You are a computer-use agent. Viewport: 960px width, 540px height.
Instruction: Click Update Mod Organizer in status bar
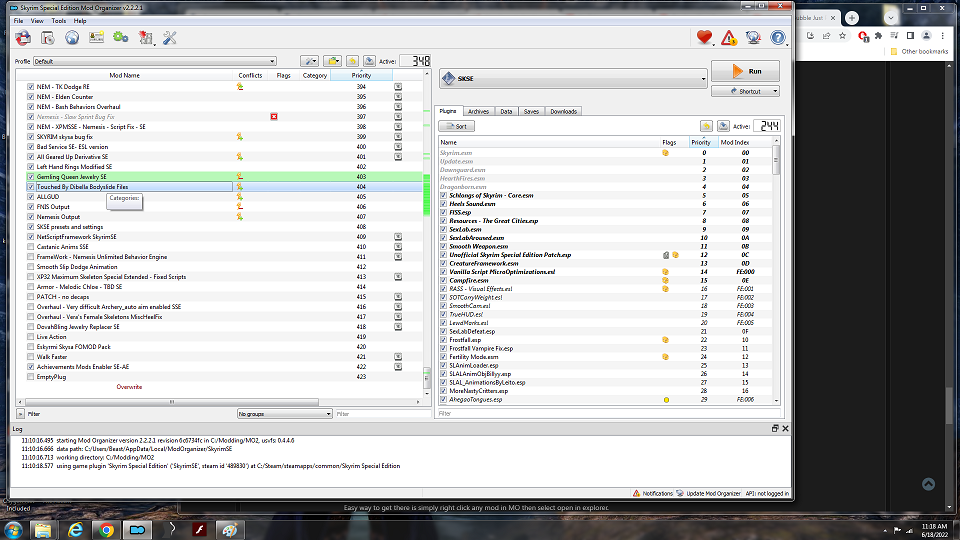click(708, 493)
